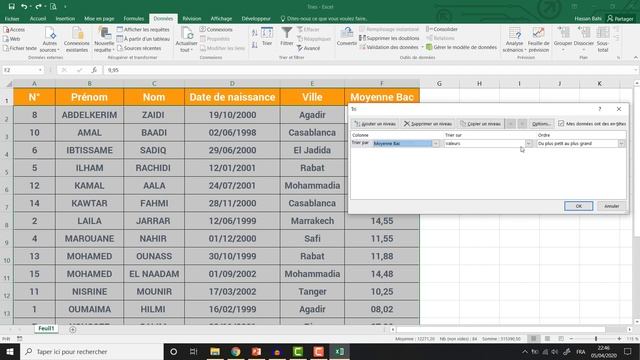
Task: Click Copier un niveau button
Action: click(x=480, y=124)
